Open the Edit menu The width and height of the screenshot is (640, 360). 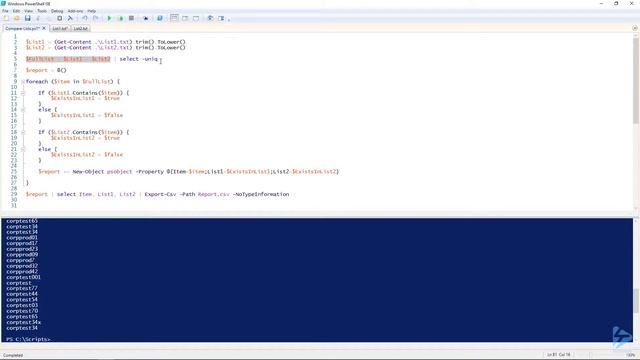click(x=16, y=11)
